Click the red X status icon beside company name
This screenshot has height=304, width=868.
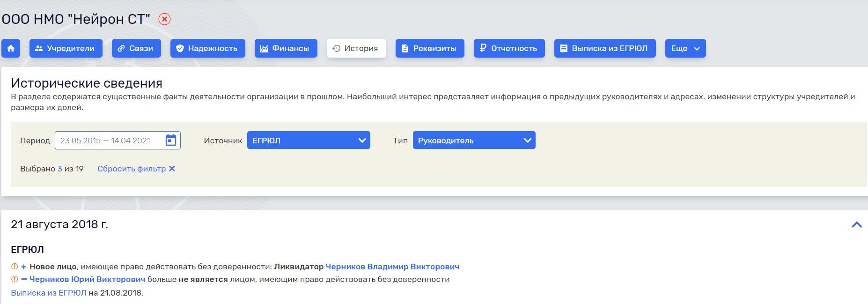(164, 19)
